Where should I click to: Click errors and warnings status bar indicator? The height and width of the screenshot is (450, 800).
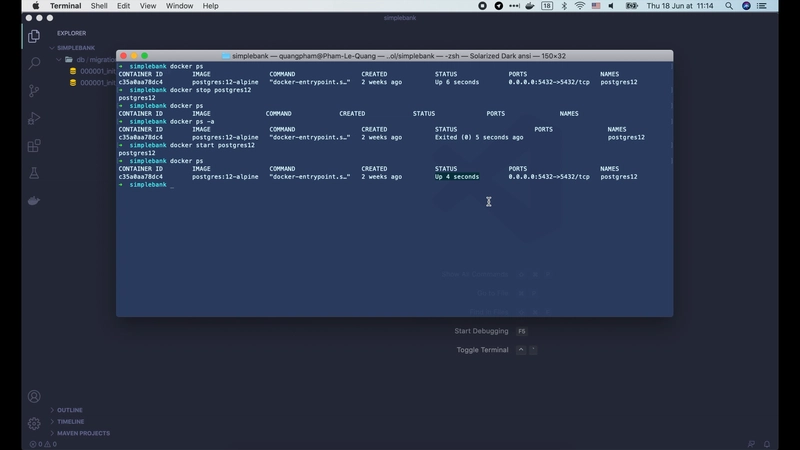(x=43, y=444)
